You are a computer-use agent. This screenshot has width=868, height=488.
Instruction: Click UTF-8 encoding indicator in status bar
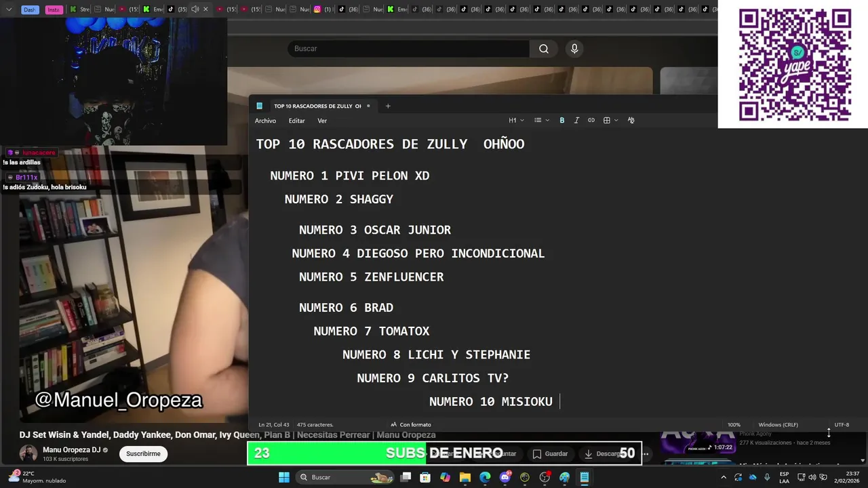842,425
